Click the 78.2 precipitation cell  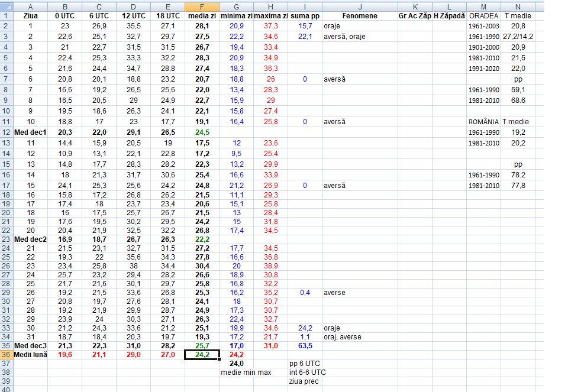518,175
